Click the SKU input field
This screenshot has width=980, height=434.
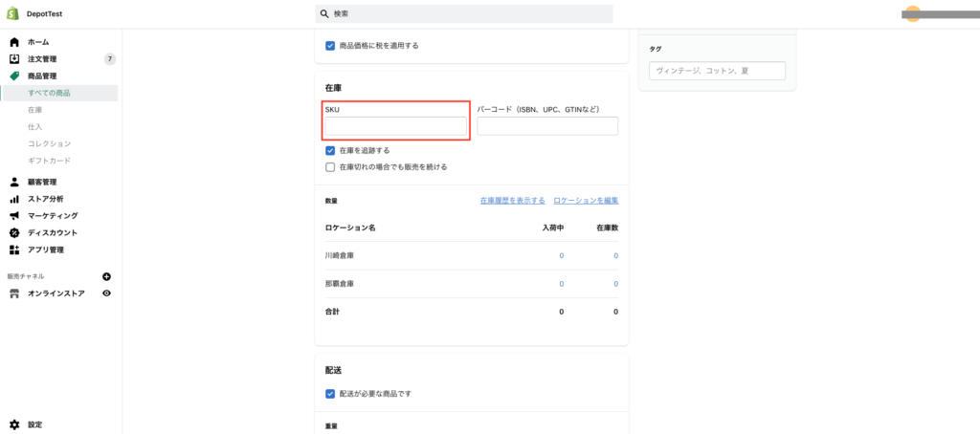(x=396, y=126)
